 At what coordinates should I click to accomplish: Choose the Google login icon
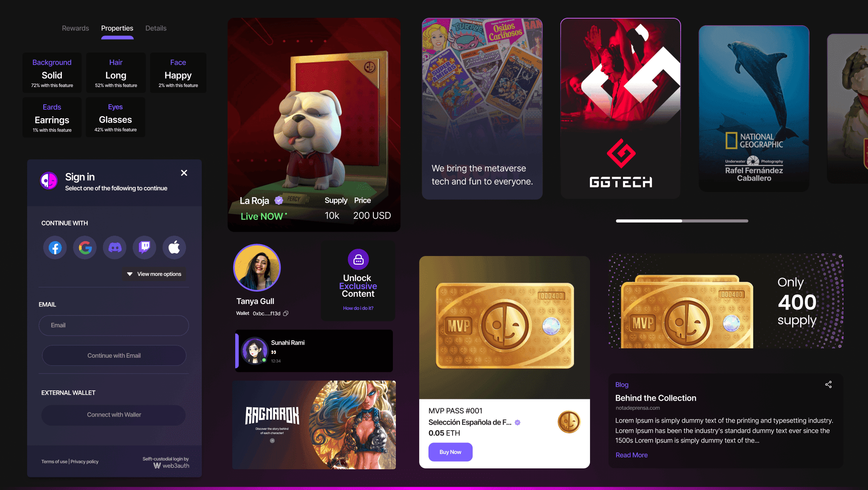click(85, 248)
